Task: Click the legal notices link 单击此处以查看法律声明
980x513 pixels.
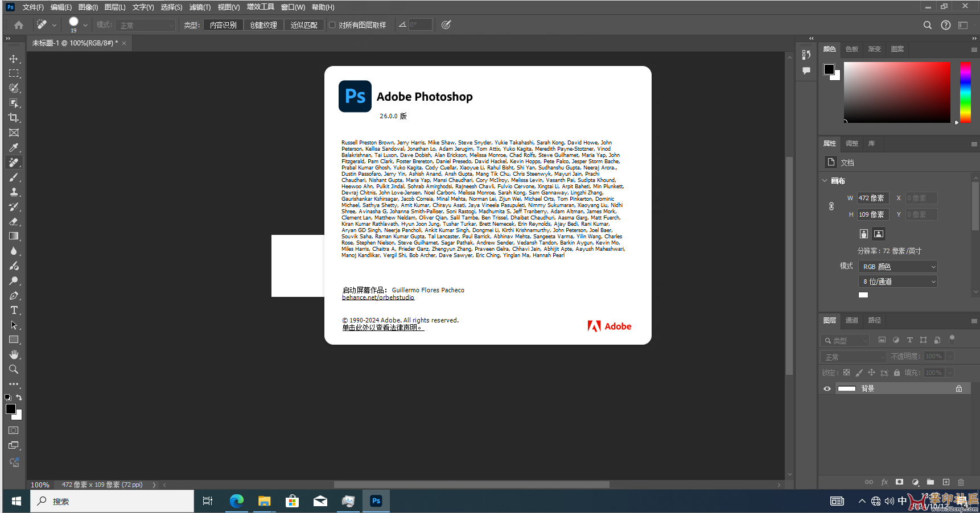Action: point(383,328)
